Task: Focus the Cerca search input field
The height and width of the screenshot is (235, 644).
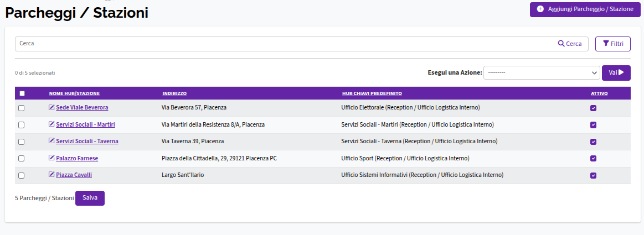Action: (285, 44)
